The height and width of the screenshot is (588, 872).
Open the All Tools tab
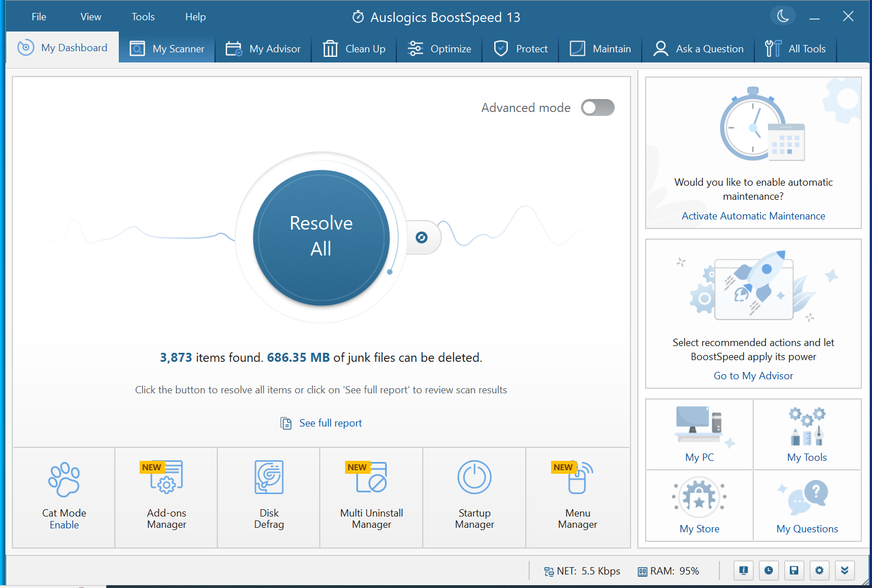[795, 49]
